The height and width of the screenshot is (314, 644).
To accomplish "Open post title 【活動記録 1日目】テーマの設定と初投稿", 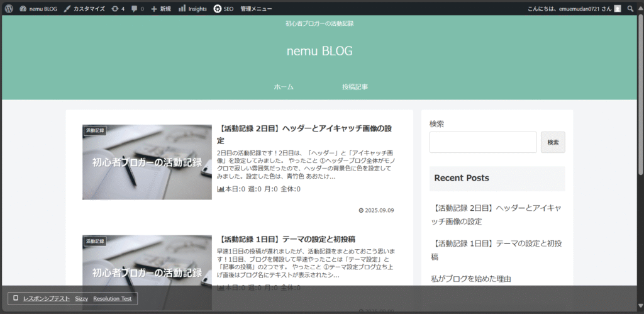I will tap(286, 239).
